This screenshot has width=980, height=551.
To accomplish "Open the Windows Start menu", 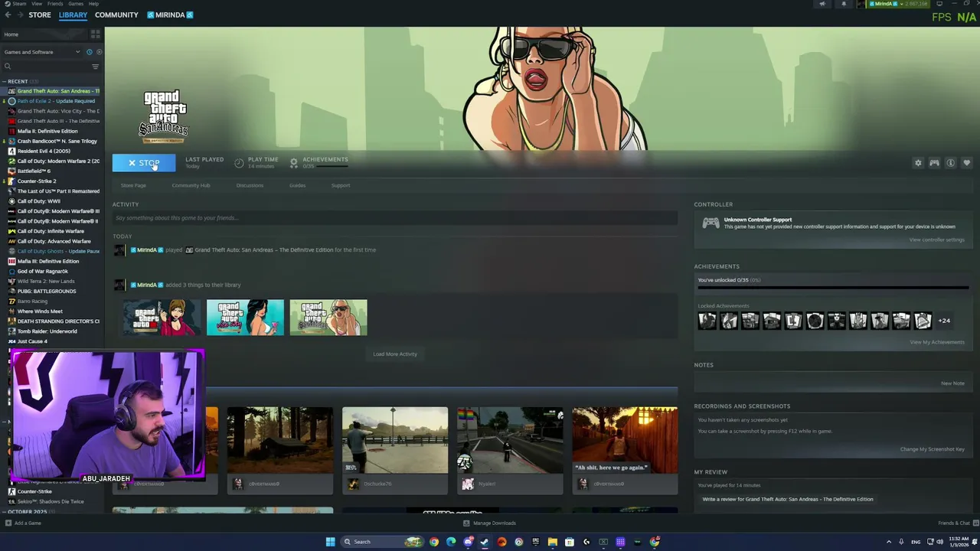I will 330,542.
